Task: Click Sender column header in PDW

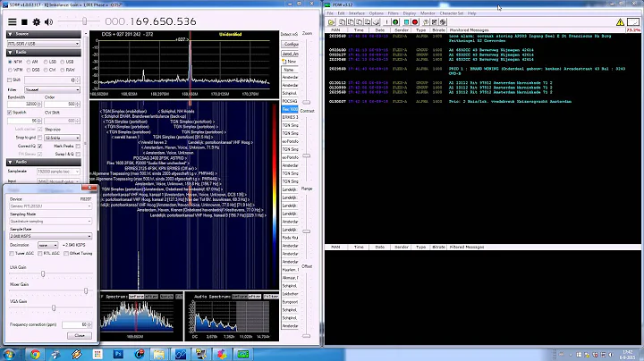Action: pyautogui.click(x=402, y=30)
